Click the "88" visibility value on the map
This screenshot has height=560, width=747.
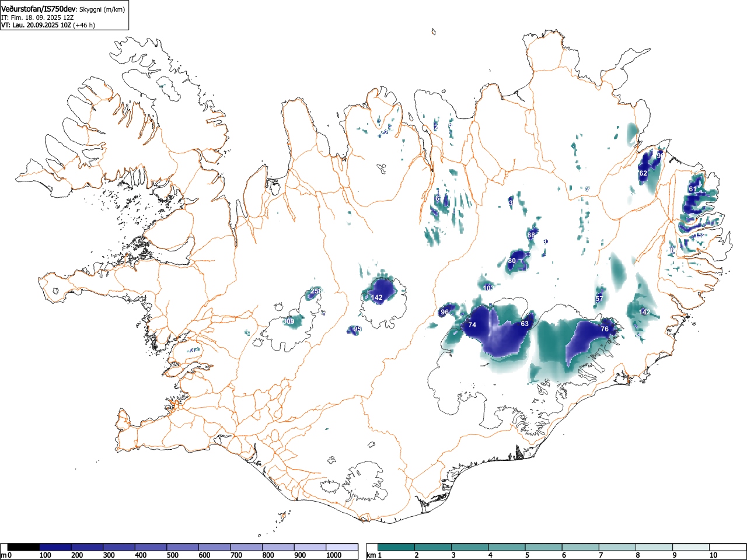(x=531, y=235)
